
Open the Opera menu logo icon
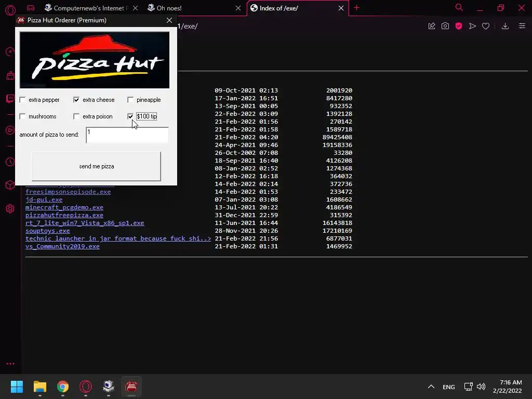[10, 10]
